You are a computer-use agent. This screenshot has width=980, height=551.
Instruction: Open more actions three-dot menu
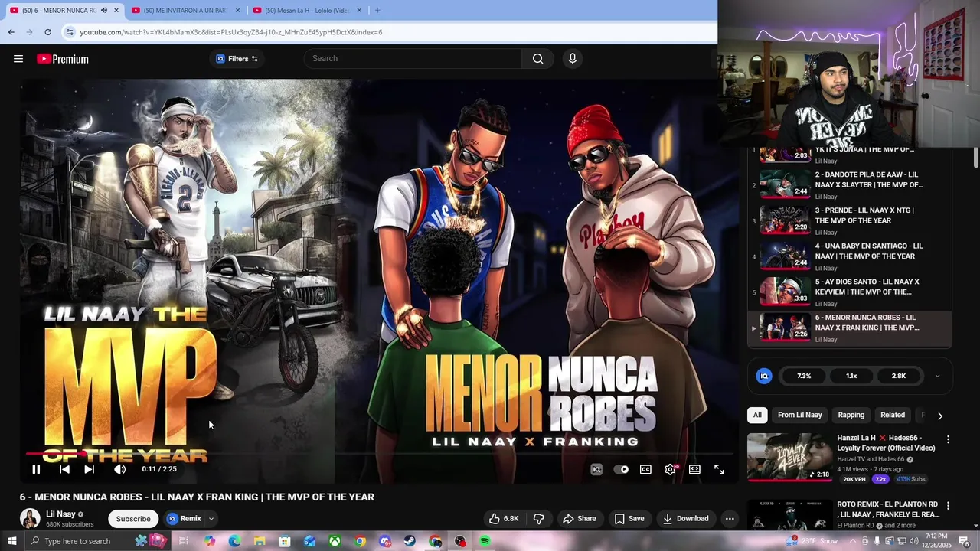(730, 518)
